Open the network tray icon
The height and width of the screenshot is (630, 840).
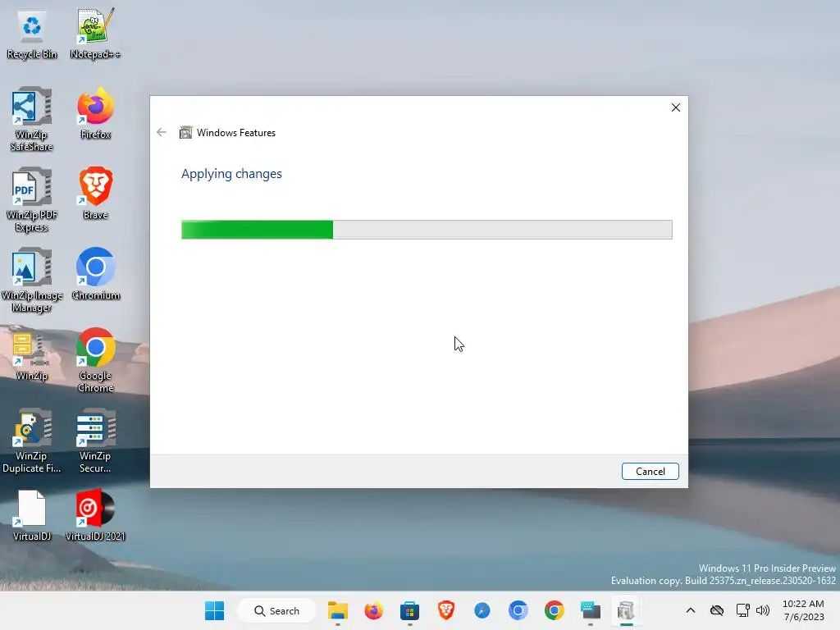click(742, 610)
